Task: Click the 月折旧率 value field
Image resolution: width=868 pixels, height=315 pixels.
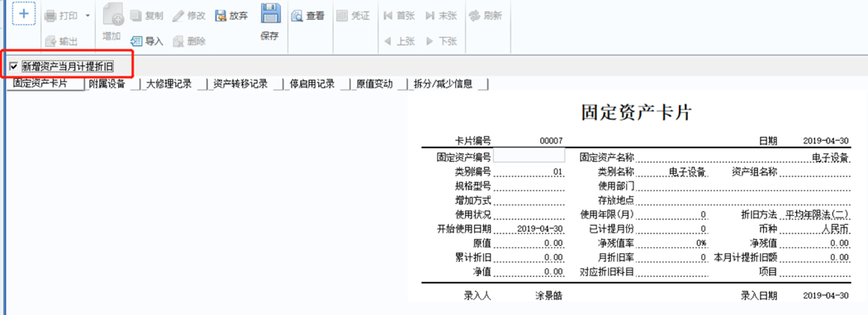Action: 671,257
